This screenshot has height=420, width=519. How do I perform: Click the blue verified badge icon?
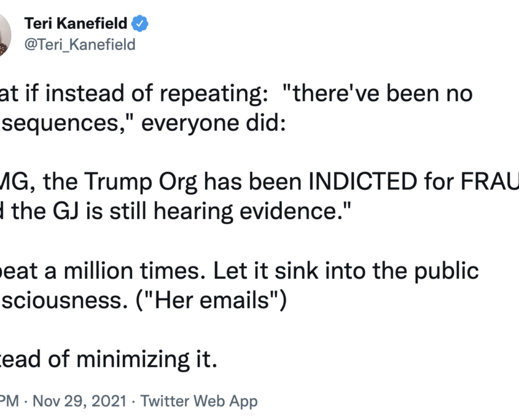pos(140,23)
